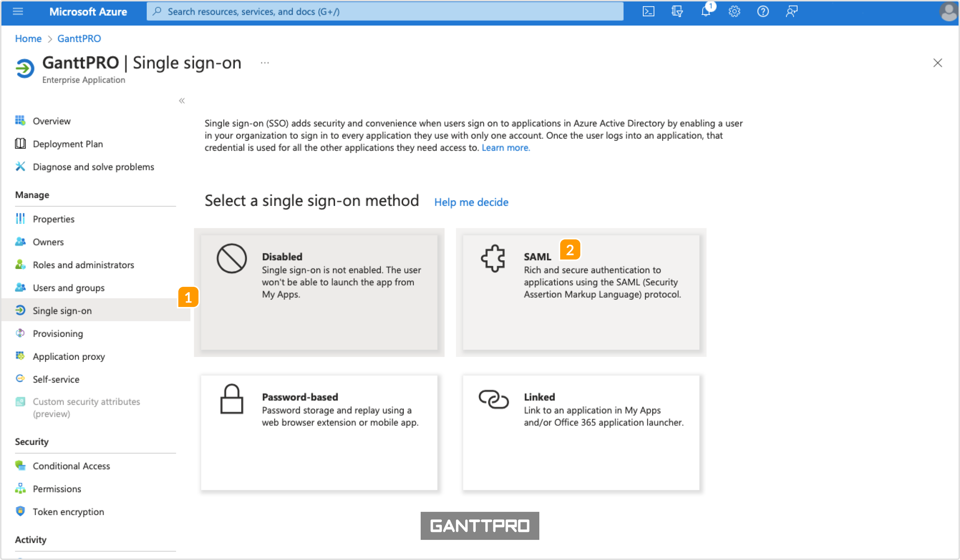Choose the Password-based sign-on card
This screenshot has width=960, height=560.
click(x=319, y=433)
